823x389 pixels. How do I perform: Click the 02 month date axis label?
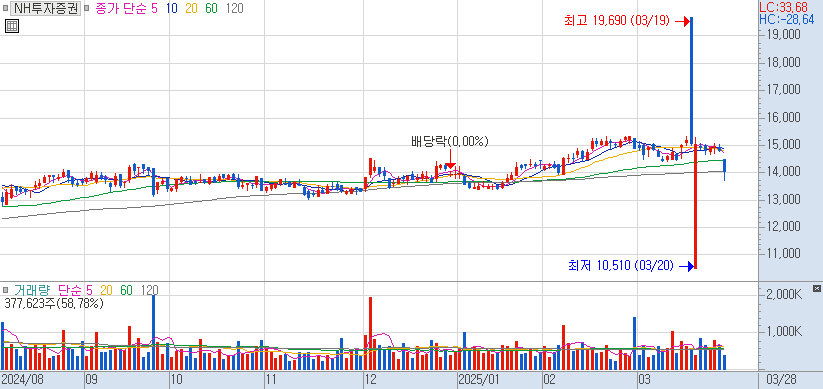550,379
